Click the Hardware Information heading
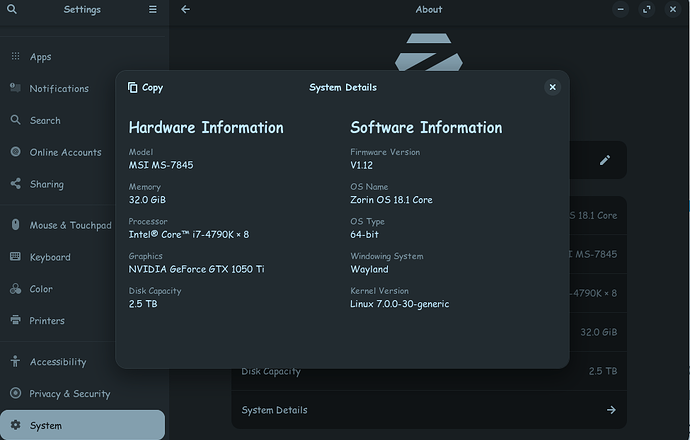 click(206, 128)
